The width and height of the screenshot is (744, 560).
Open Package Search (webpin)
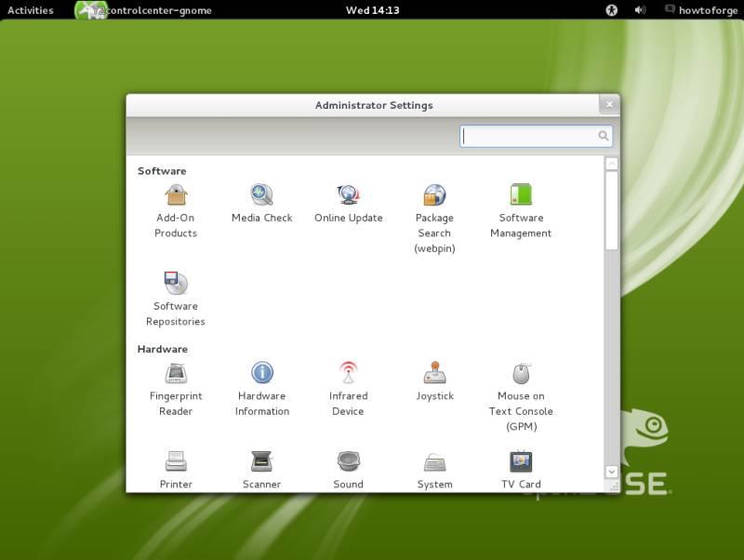pyautogui.click(x=434, y=219)
